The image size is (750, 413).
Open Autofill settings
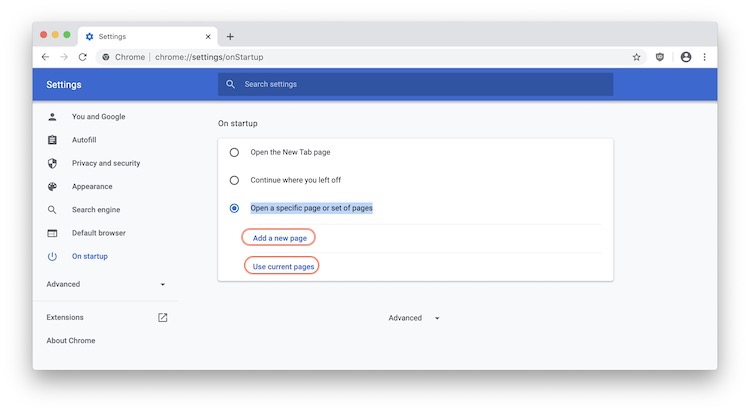coord(84,140)
